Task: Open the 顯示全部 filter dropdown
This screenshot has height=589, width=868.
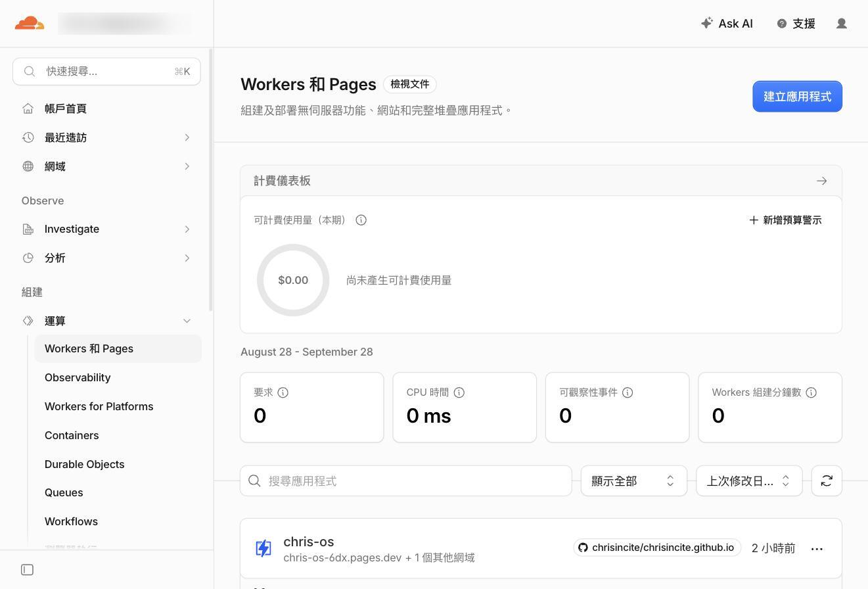Action: (x=634, y=481)
